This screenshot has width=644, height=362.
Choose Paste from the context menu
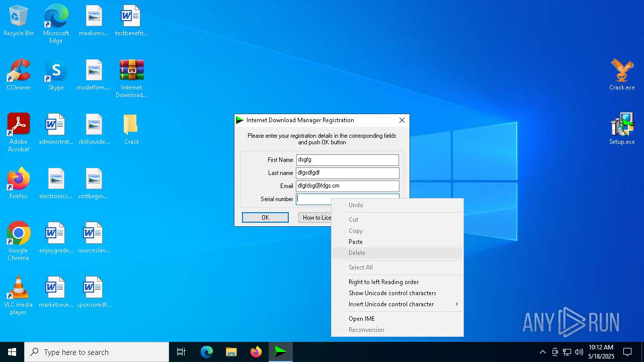397,242
